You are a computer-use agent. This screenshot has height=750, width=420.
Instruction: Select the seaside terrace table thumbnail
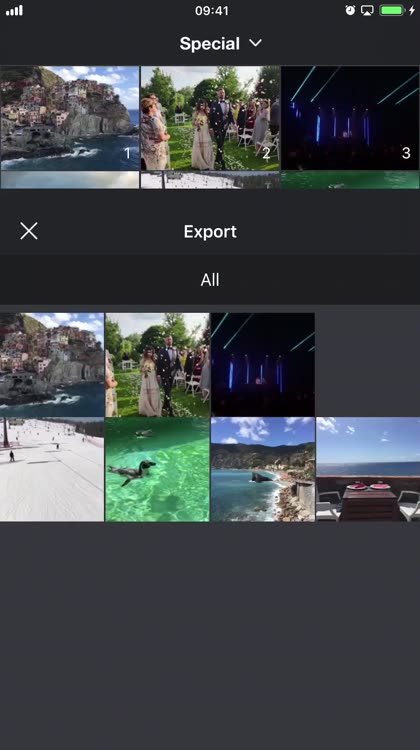pyautogui.click(x=368, y=469)
